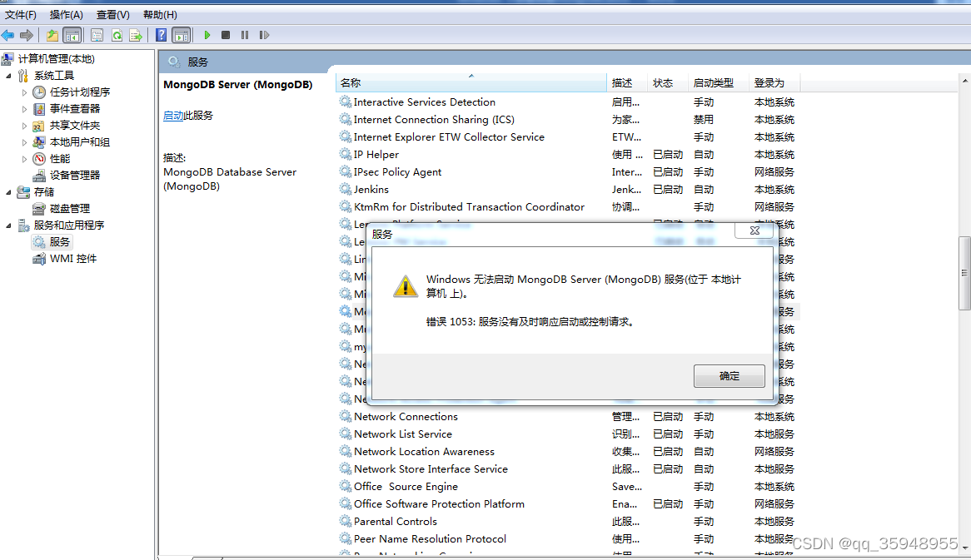This screenshot has height=560, width=971.
Task: Select Internet Connection Sharing (ICS) service
Action: pyautogui.click(x=567, y=120)
